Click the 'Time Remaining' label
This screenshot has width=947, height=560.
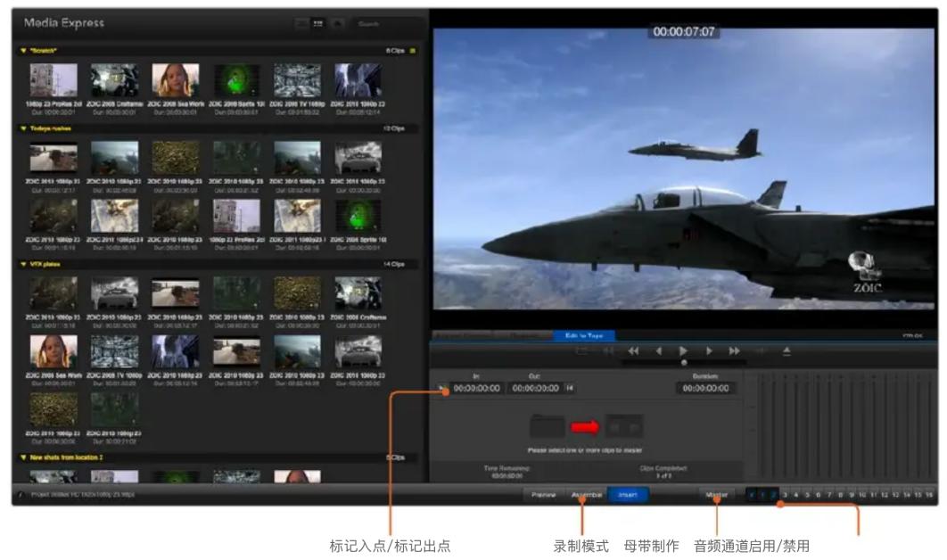[506, 468]
